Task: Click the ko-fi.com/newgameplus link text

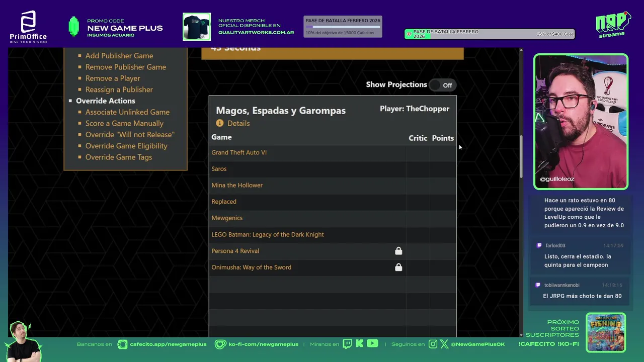Action: [264, 344]
